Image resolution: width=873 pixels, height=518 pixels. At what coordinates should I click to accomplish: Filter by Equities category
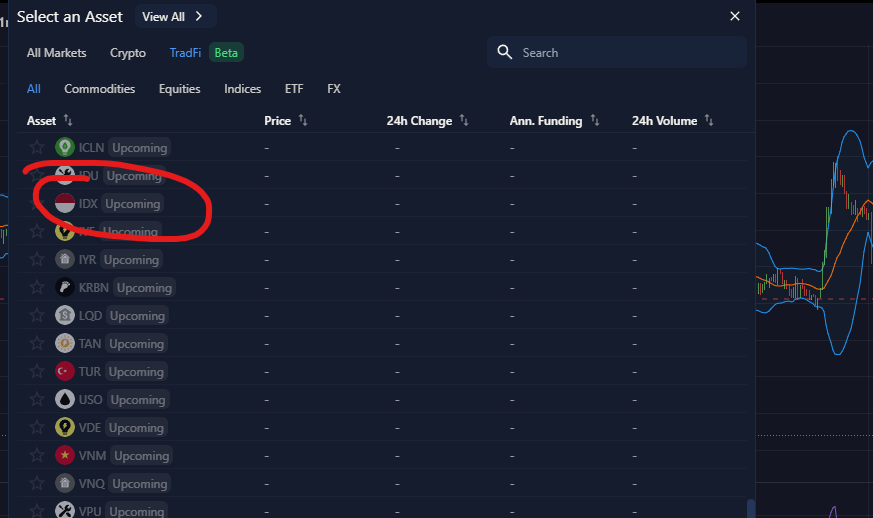[179, 89]
